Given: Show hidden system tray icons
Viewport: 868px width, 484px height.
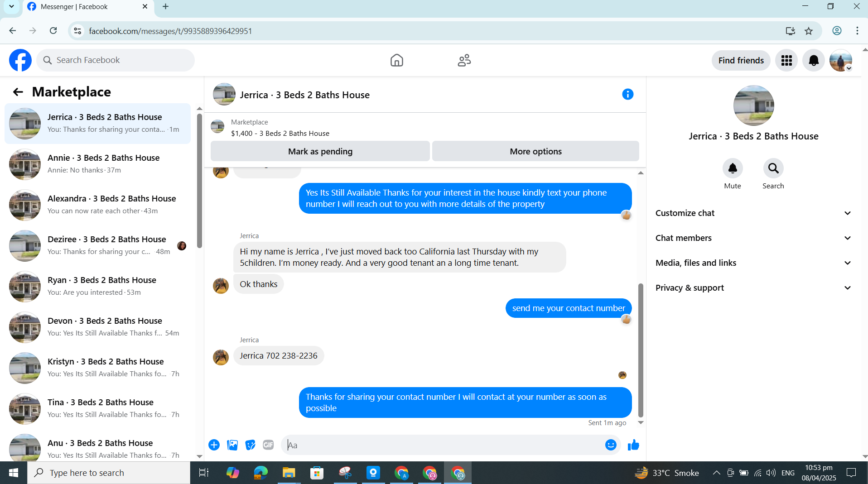Looking at the screenshot, I should 716,473.
